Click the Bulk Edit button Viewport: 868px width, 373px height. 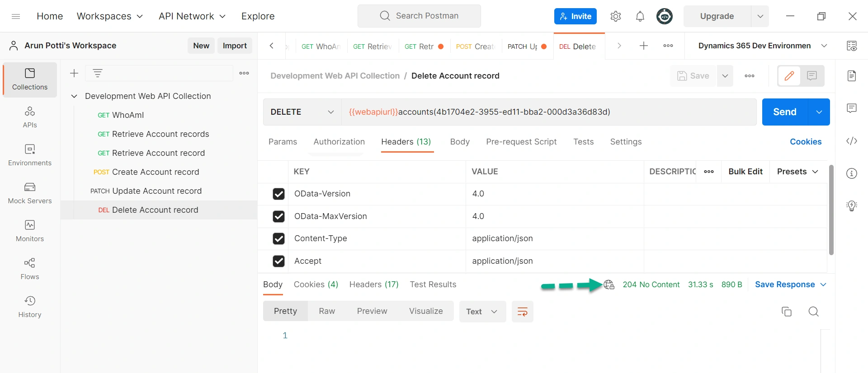[745, 172]
